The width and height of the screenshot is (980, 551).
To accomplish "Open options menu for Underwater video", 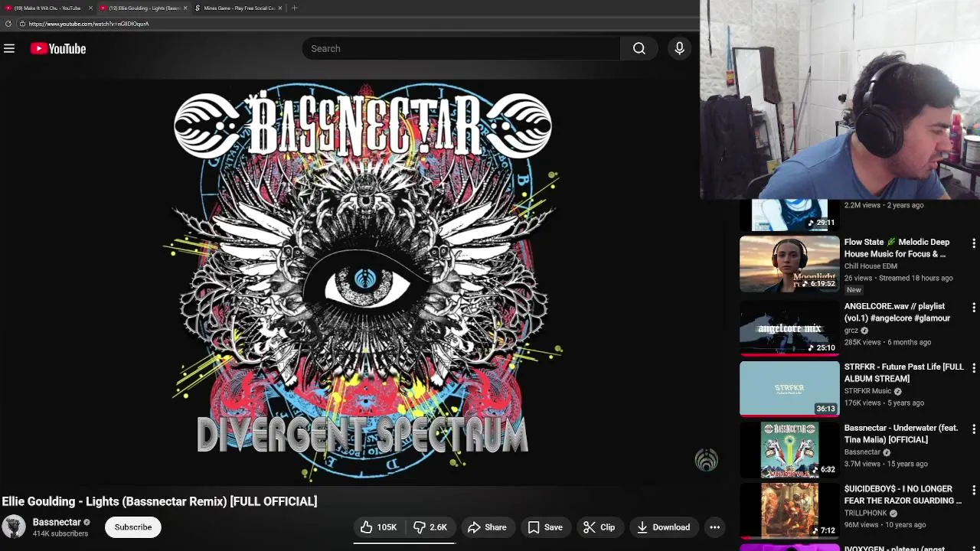I will 973,429.
